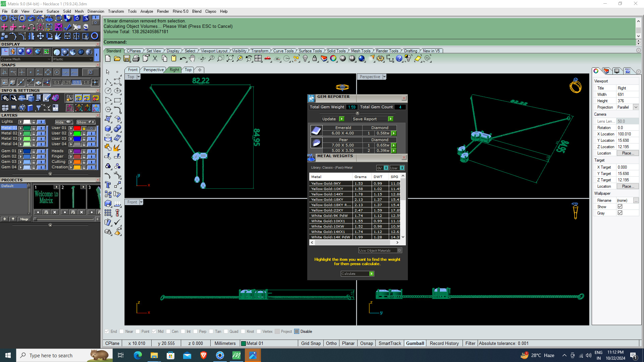The image size is (644, 362).
Task: Expand the Top viewport title dropdown
Action: coord(139,77)
